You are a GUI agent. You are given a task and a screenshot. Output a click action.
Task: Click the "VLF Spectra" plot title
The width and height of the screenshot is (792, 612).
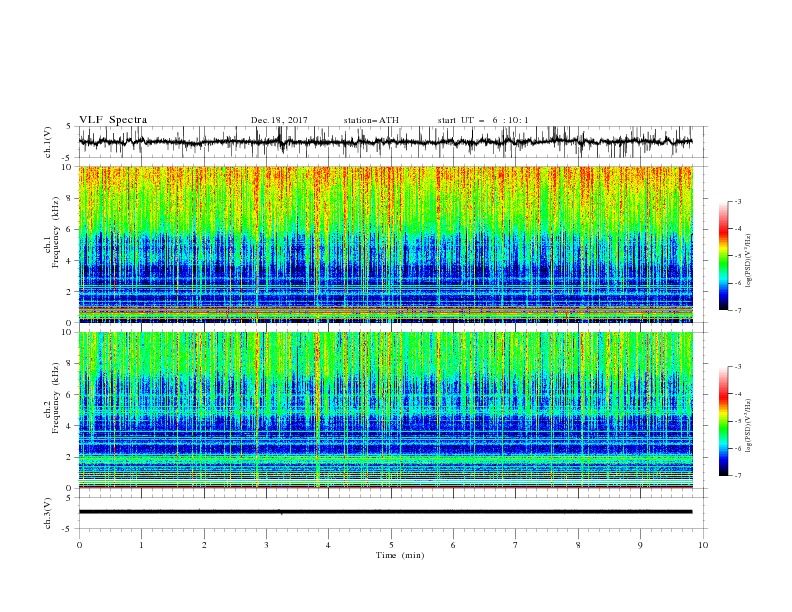[x=113, y=120]
